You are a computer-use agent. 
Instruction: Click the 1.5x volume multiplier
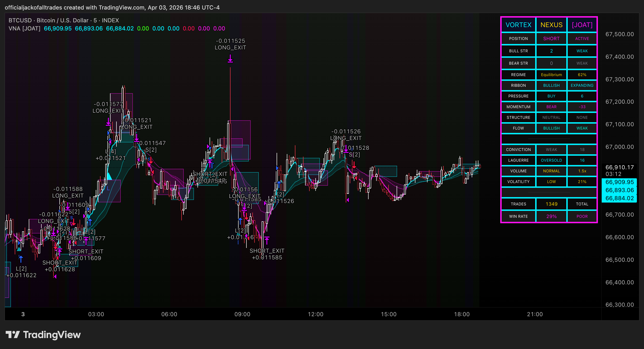582,171
